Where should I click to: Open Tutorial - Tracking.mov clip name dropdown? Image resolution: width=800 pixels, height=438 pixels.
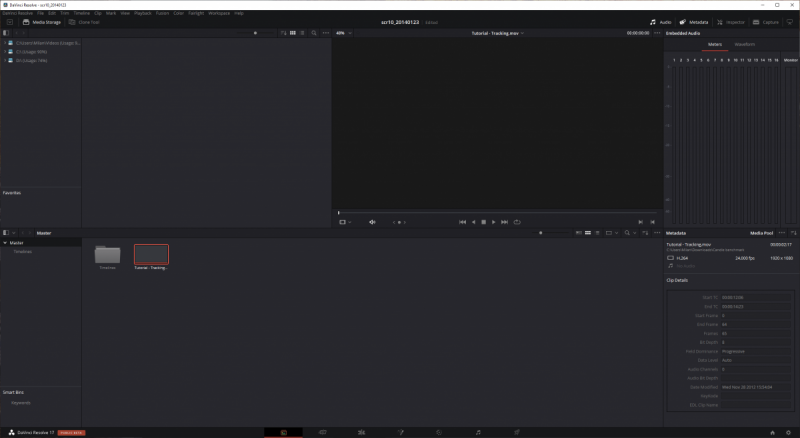(x=497, y=33)
